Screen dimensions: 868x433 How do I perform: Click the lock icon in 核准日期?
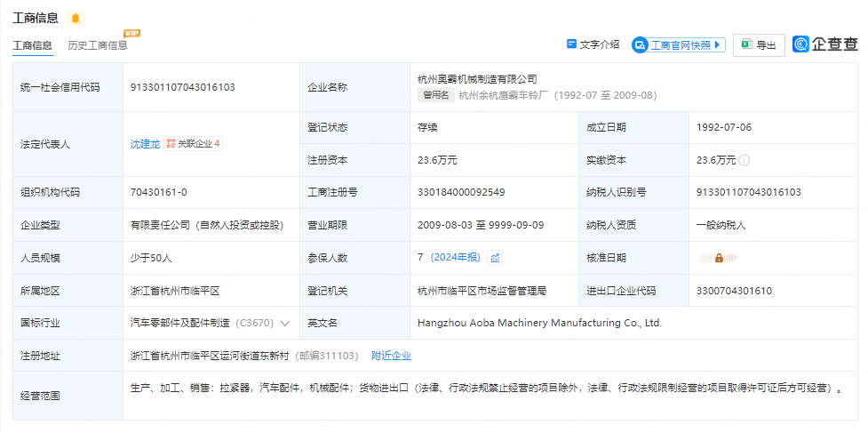click(719, 258)
